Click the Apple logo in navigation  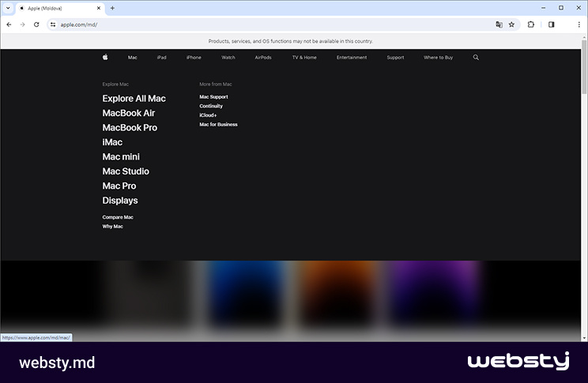(105, 57)
